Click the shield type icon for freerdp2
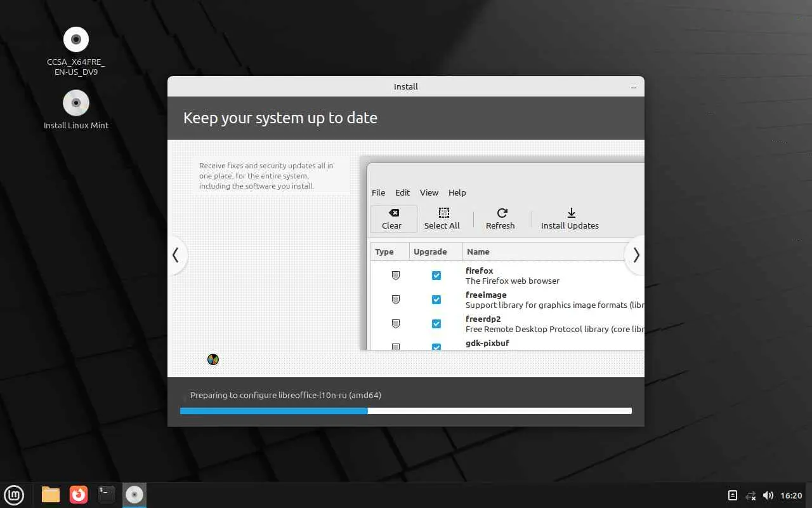This screenshot has width=812, height=508. [x=396, y=324]
